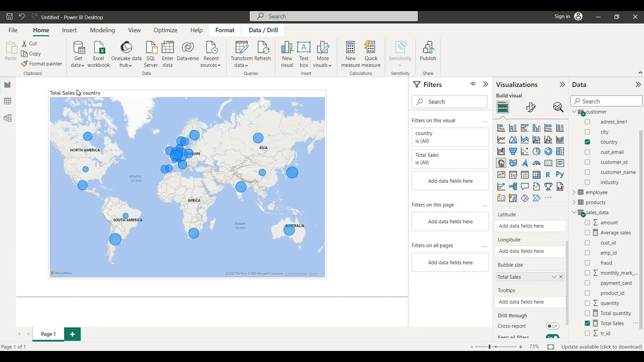Viewport: 644px width, 362px height.
Task: Pick the funnel chart visual
Action: pyautogui.click(x=513, y=151)
